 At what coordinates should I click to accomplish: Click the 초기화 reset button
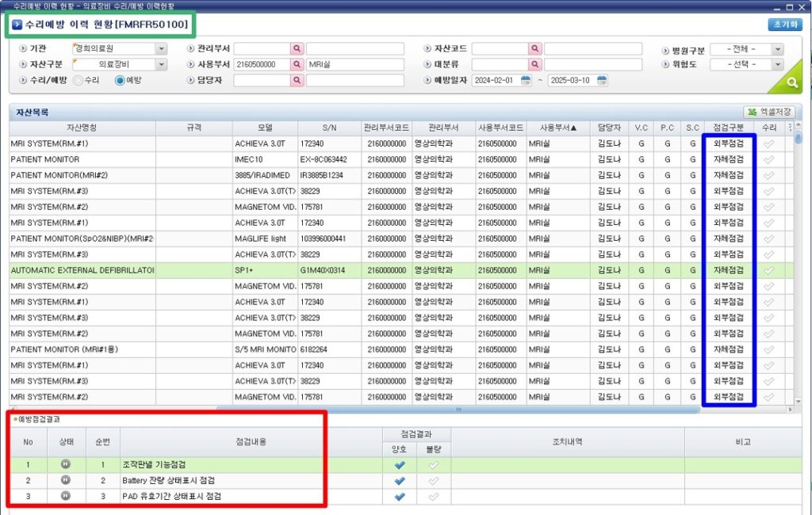pos(785,25)
